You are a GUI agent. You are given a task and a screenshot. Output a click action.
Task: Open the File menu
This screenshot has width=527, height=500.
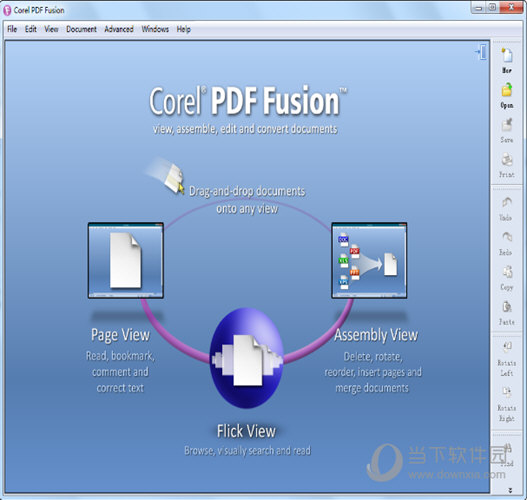pos(12,29)
